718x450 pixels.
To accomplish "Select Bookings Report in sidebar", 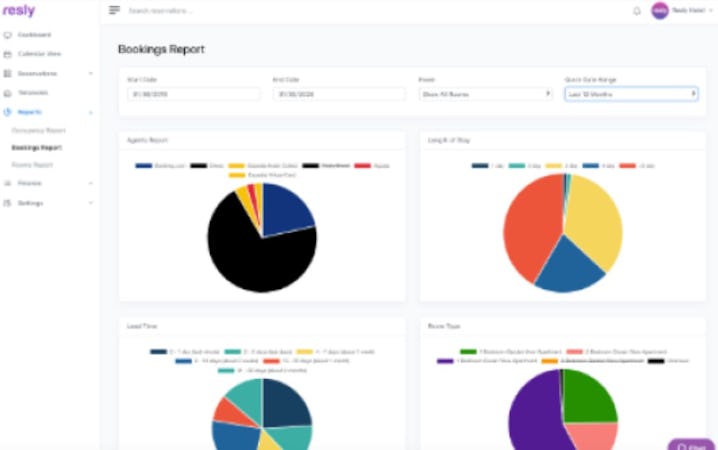I will click(37, 148).
